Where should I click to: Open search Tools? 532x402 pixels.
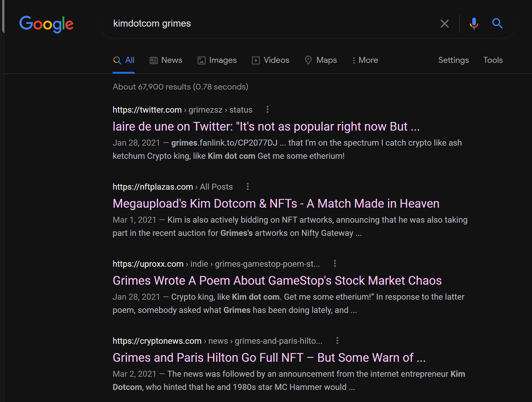(x=493, y=60)
